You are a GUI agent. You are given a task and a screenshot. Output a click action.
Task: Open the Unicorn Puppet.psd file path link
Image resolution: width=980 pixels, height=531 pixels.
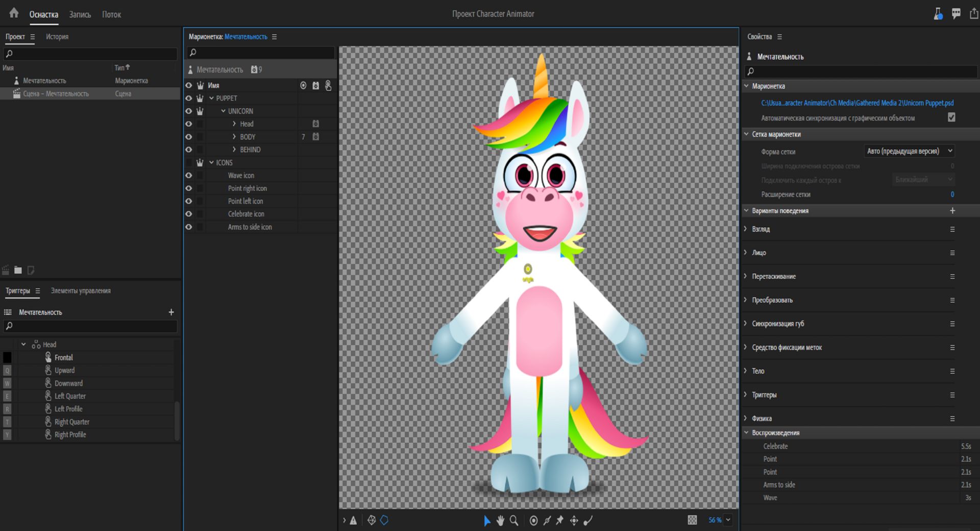point(857,103)
